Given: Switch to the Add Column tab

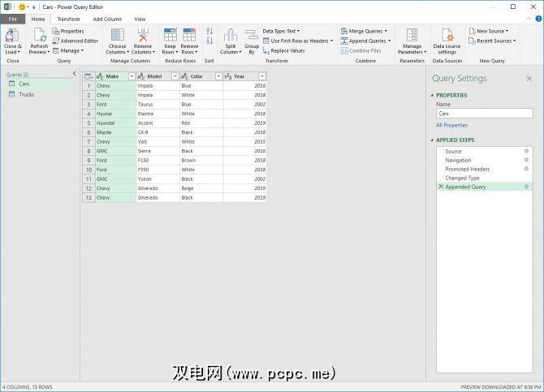Looking at the screenshot, I should [x=107, y=19].
